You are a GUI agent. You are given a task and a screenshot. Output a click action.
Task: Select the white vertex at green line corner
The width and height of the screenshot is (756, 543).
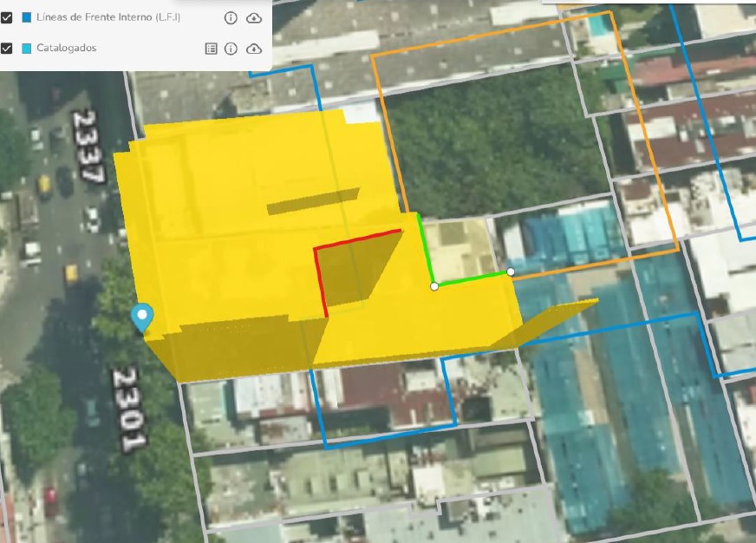434,286
